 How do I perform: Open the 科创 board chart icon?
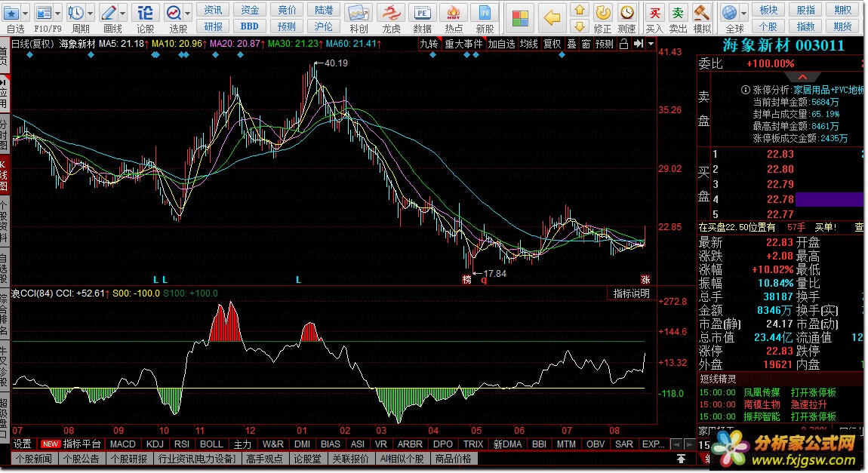(359, 13)
